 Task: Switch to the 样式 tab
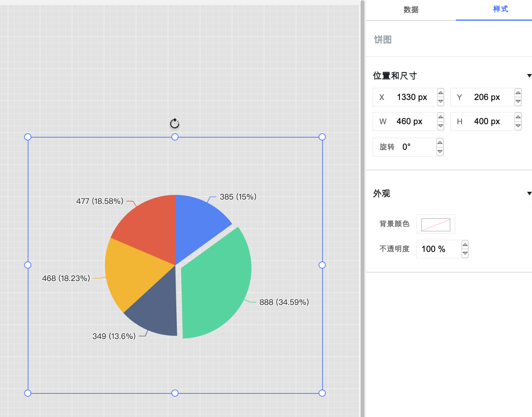coord(500,9)
